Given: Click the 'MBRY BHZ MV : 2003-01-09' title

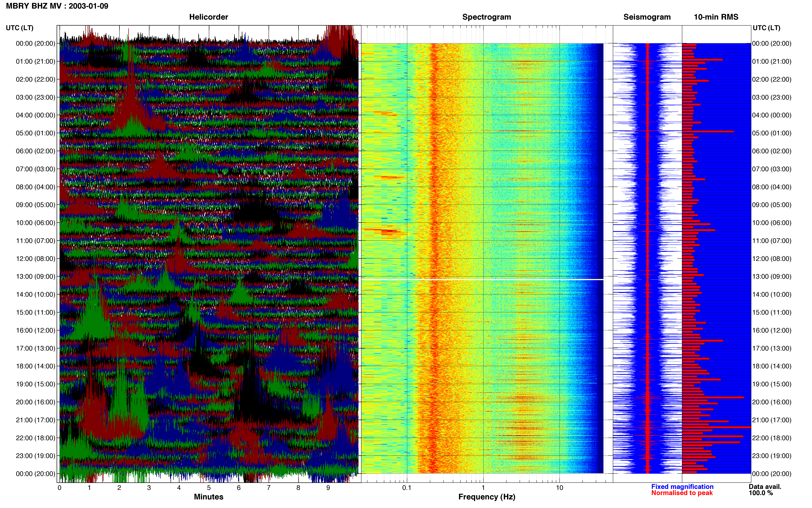Looking at the screenshot, I should pyautogui.click(x=57, y=6).
